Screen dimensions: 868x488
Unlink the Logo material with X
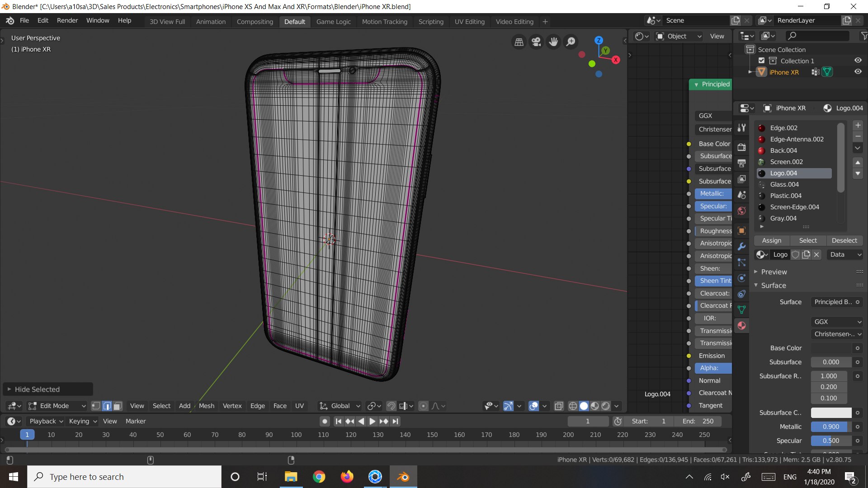coord(816,255)
